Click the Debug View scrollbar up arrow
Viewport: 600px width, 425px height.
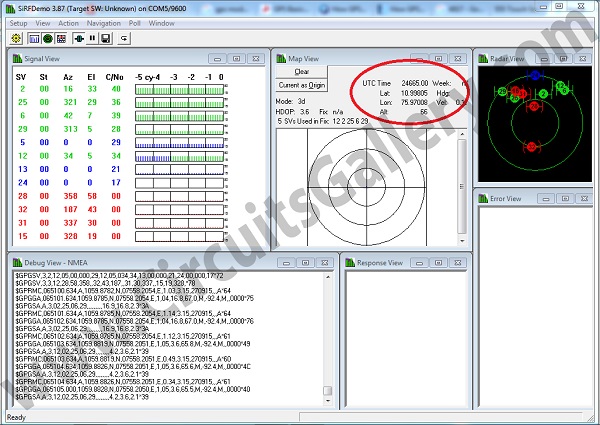[328, 277]
